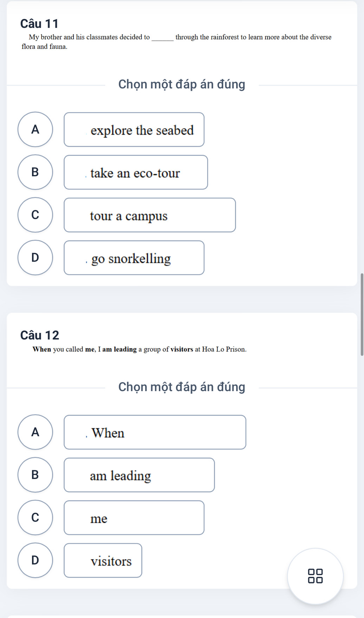Choose the answer "explore the seabed"
This screenshot has width=364, height=618.
pos(134,130)
